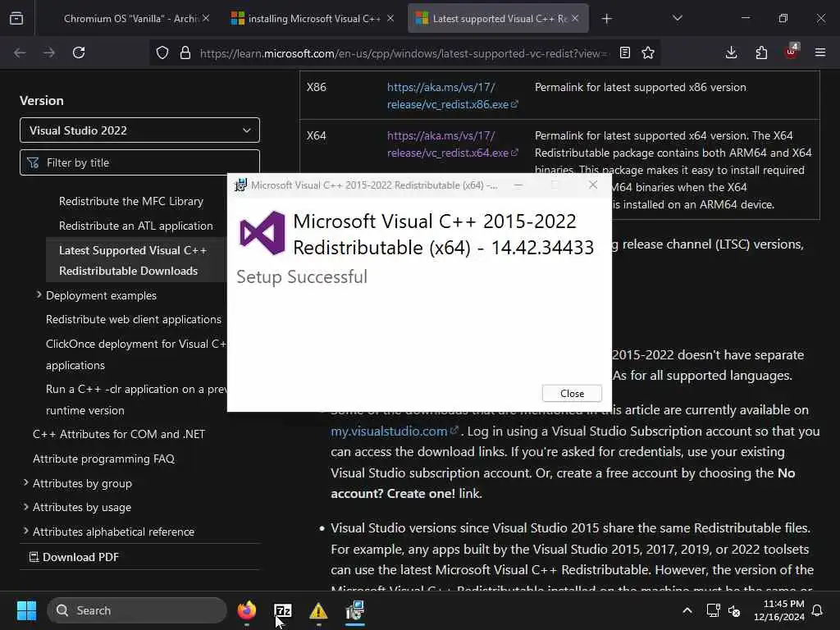
Task: Close the Setup Successful dialog with Close button
Action: pyautogui.click(x=572, y=393)
